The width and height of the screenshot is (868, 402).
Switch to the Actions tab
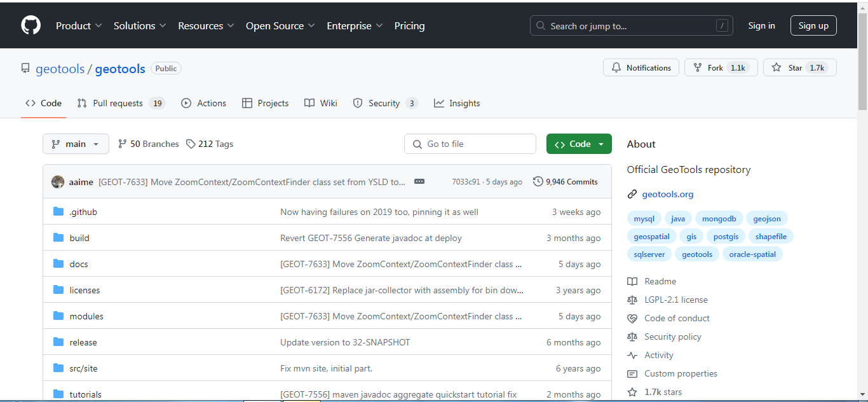tap(203, 103)
